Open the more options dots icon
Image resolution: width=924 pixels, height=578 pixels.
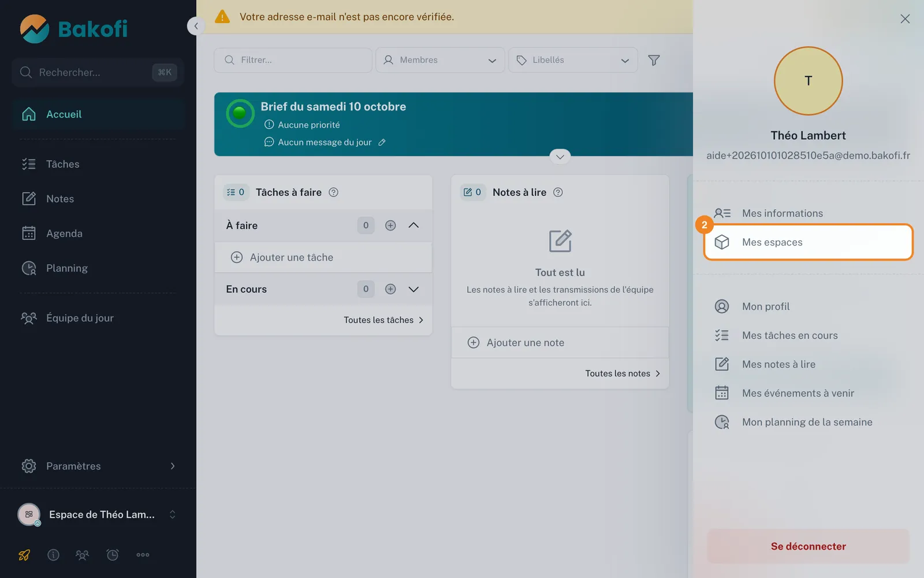pyautogui.click(x=143, y=555)
